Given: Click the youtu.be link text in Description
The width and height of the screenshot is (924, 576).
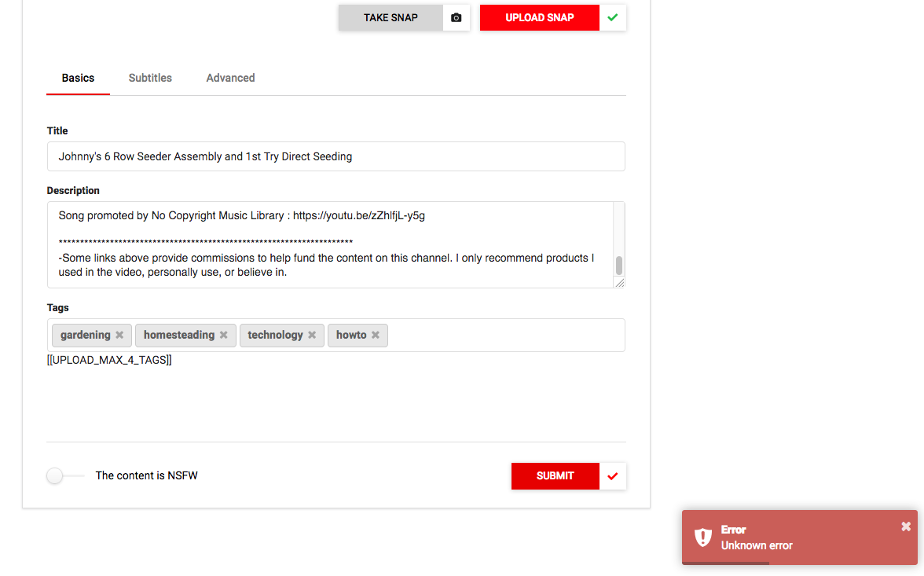Looking at the screenshot, I should 359,216.
